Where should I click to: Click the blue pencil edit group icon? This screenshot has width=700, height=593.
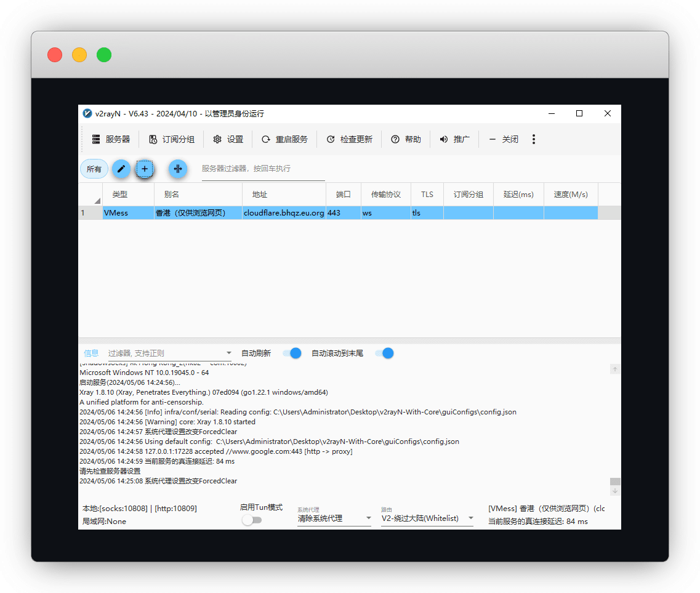(121, 169)
